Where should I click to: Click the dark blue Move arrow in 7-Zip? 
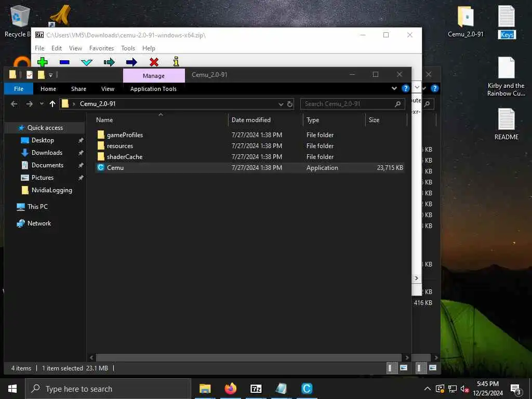pyautogui.click(x=131, y=62)
